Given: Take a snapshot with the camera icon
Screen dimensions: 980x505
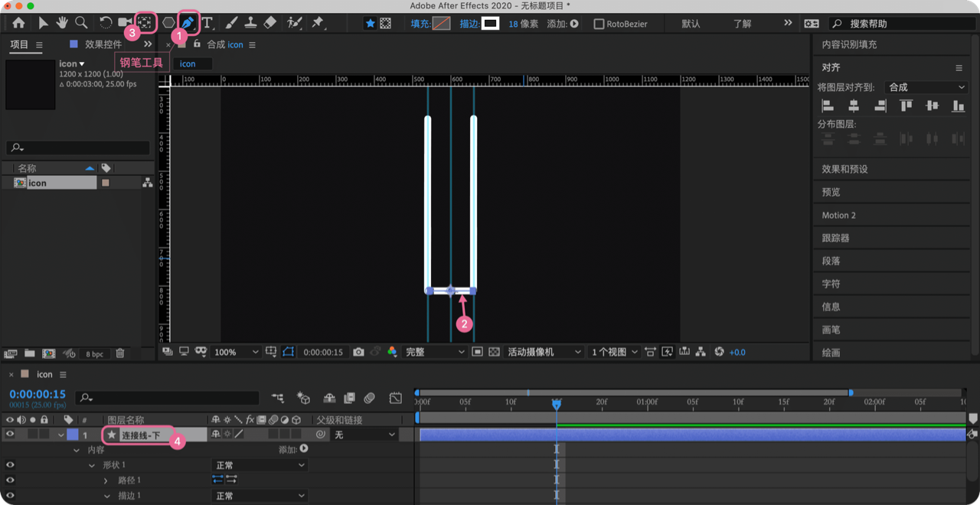Looking at the screenshot, I should [358, 352].
